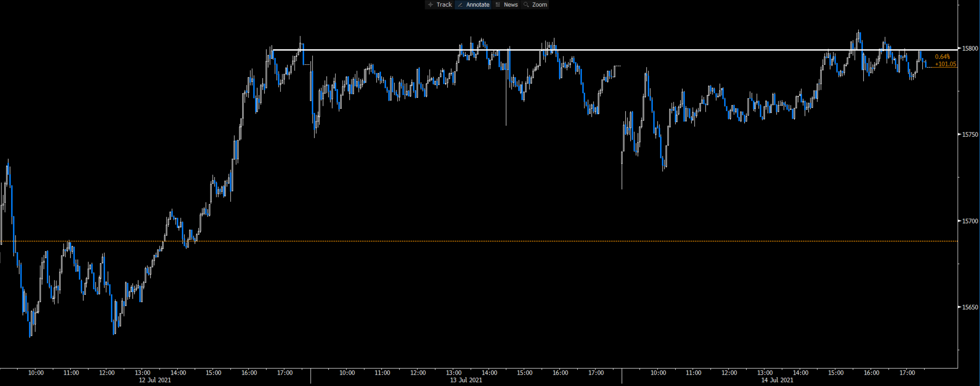980x386 pixels.
Task: Click 12:00 time label under 14 Jul
Action: (729, 373)
